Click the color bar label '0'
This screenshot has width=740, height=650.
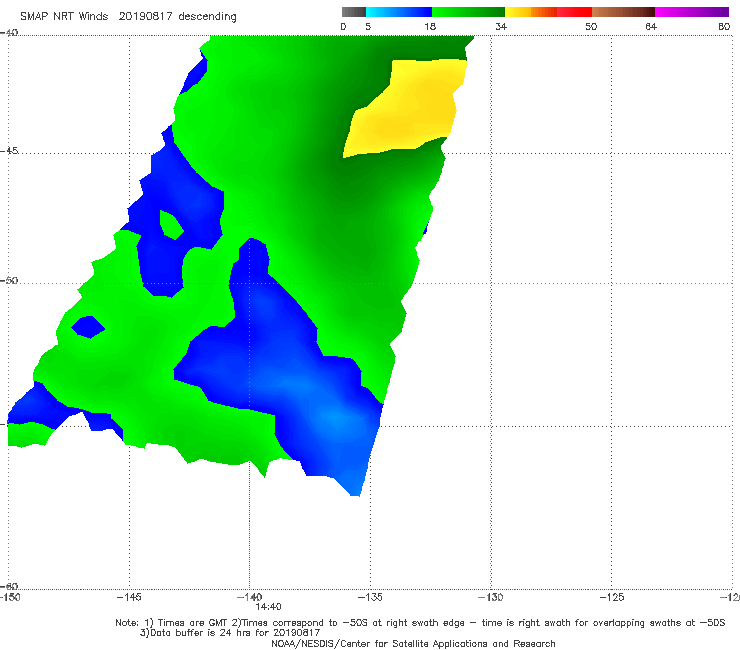[344, 27]
